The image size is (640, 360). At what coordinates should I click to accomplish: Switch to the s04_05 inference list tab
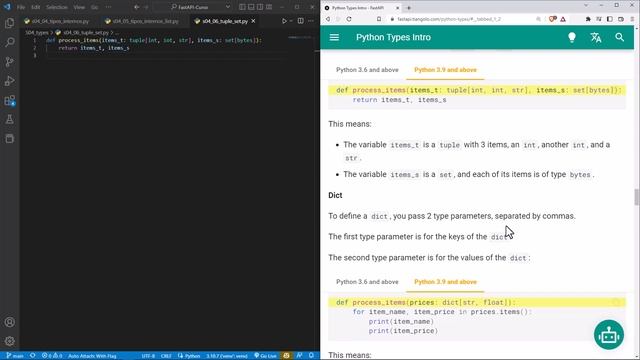tap(142, 21)
